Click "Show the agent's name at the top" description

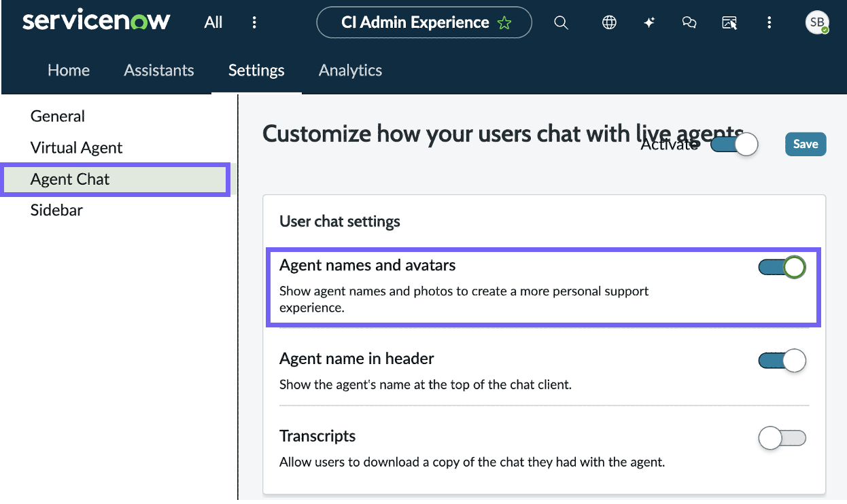click(426, 384)
